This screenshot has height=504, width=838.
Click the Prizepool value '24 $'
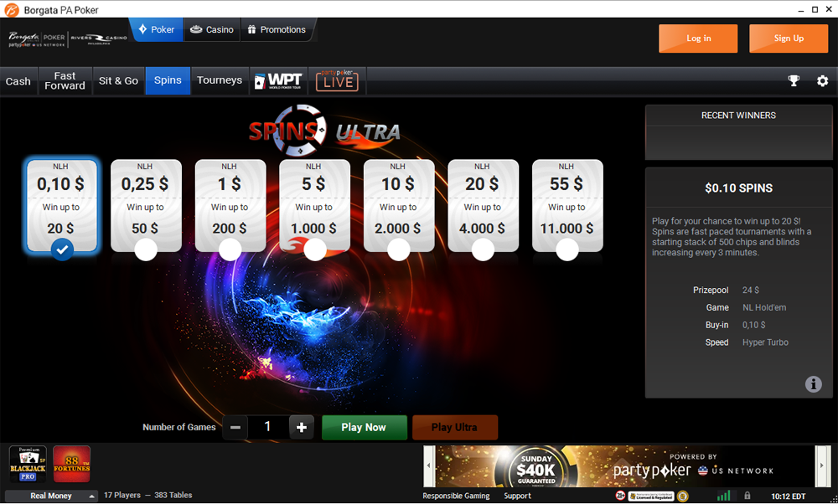[751, 290]
